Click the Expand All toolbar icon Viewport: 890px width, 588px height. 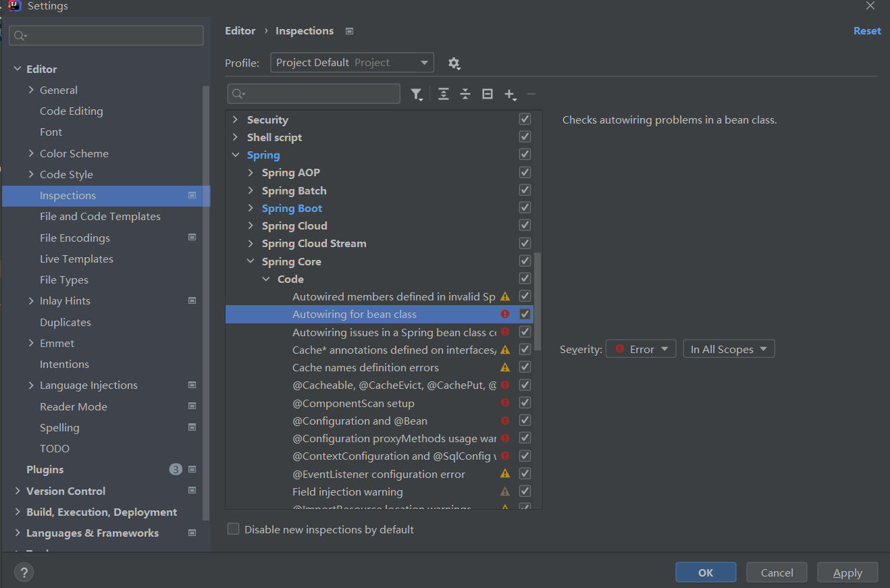443,95
